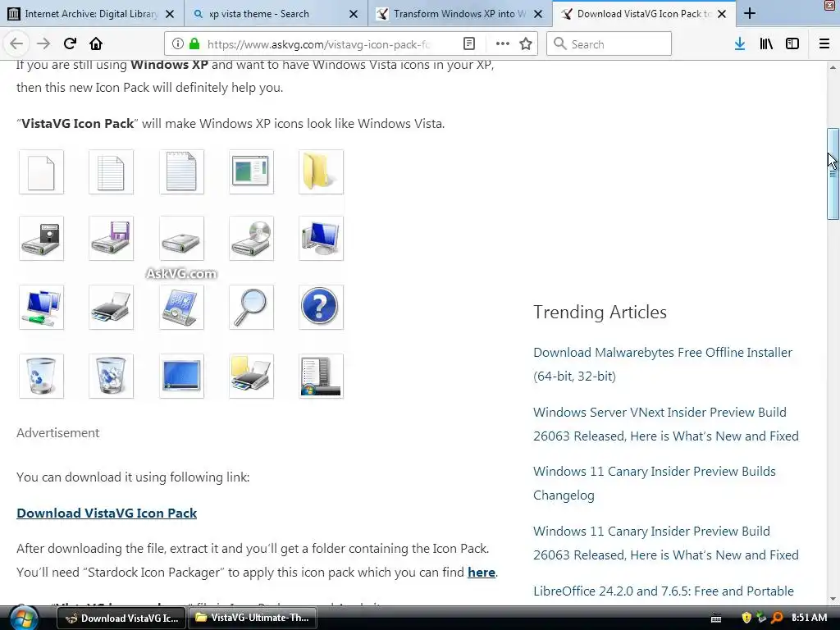Click the blank document icon image
The width and height of the screenshot is (840, 630).
(41, 172)
